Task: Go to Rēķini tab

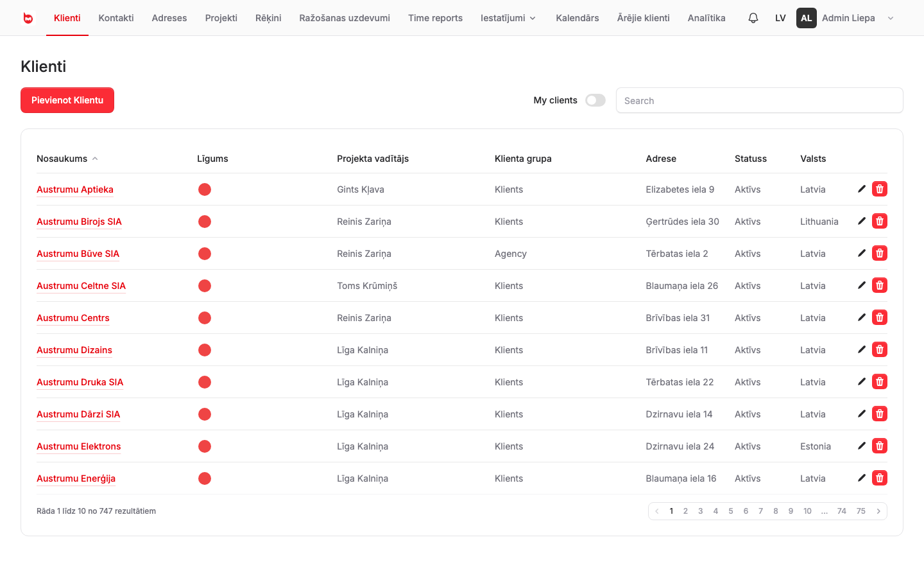Action: (x=268, y=18)
